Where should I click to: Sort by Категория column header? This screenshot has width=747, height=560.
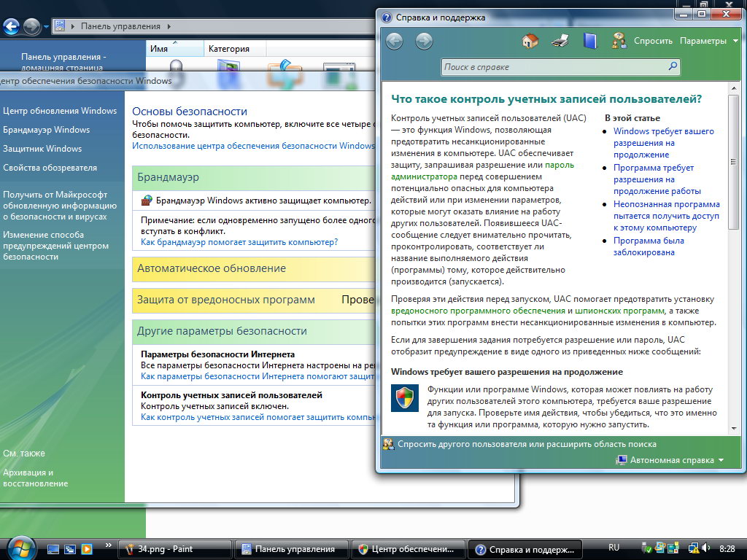point(235,49)
